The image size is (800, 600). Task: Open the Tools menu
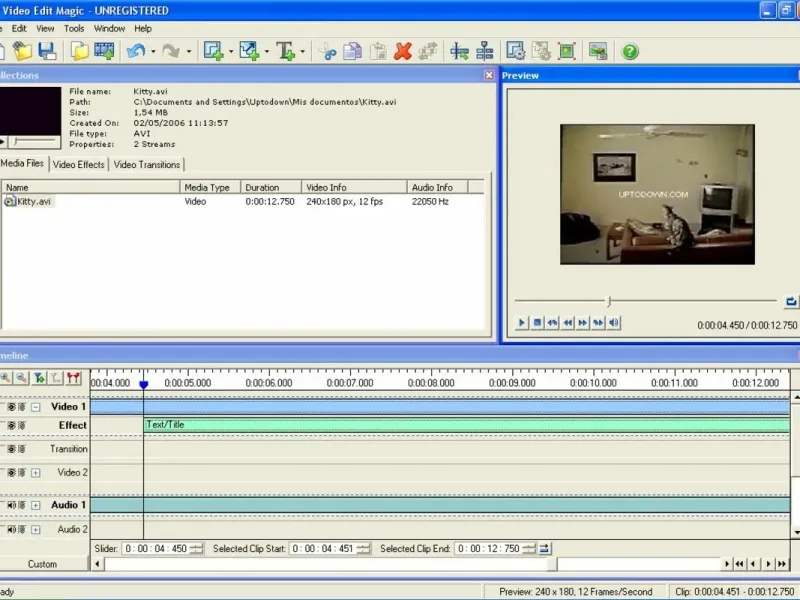pos(74,29)
